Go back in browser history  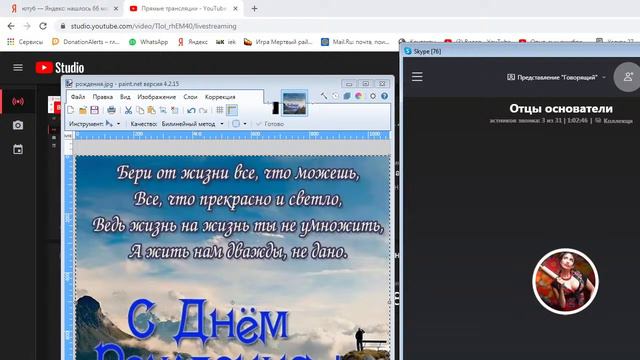11,26
